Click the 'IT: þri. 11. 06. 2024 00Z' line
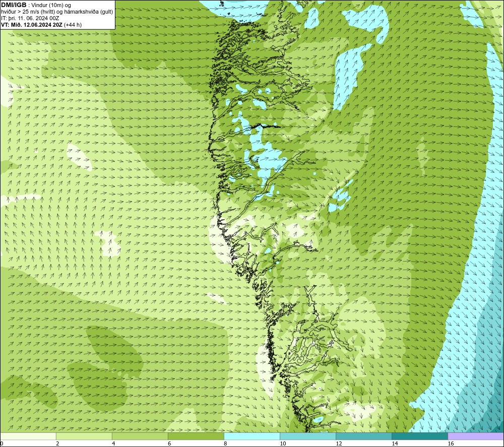Viewport: 504px width, 447px height. click(30, 18)
